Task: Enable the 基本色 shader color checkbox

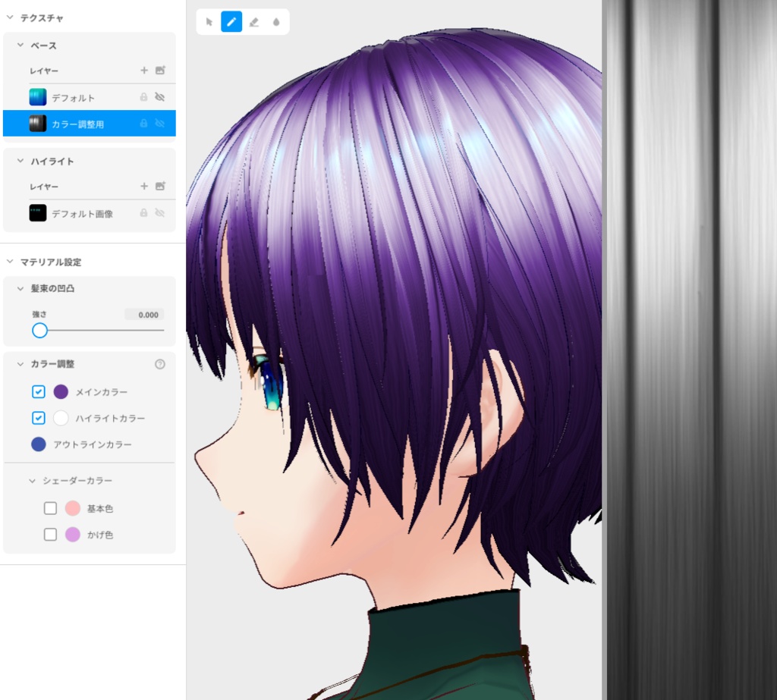Action: 50,508
